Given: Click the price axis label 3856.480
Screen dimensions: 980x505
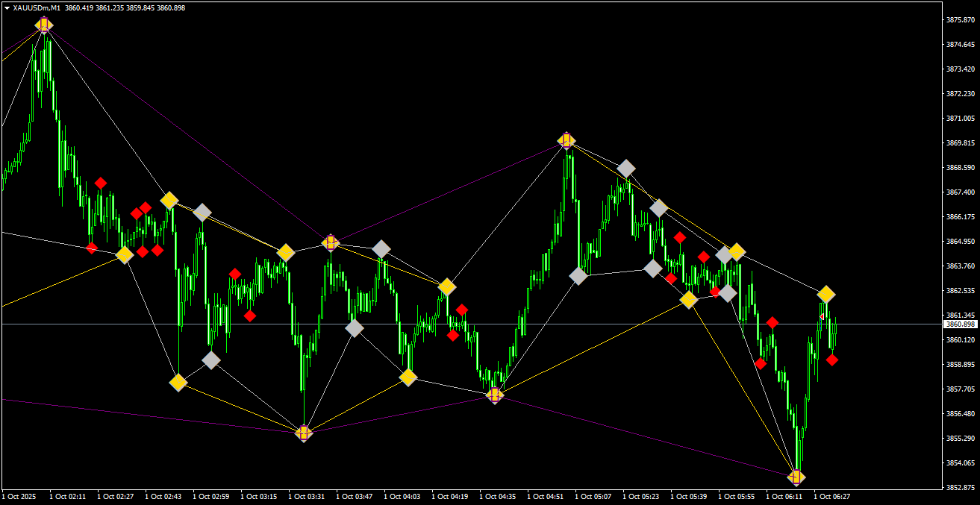Looking at the screenshot, I should [x=961, y=413].
